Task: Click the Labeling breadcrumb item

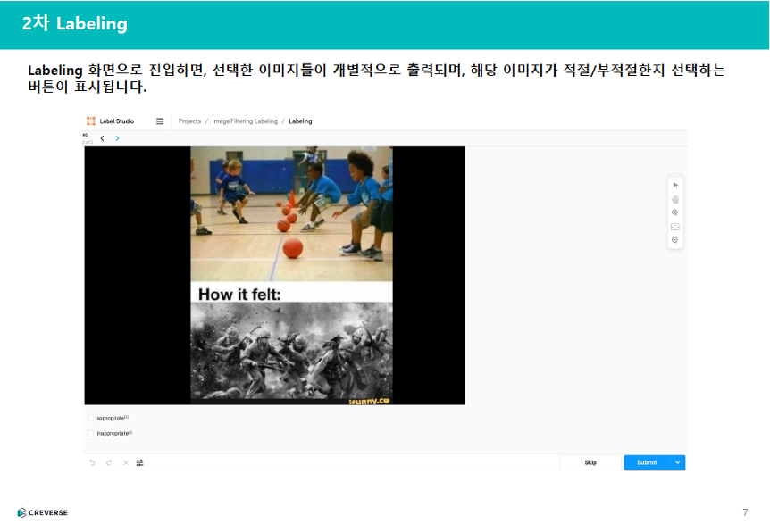Action: click(300, 121)
